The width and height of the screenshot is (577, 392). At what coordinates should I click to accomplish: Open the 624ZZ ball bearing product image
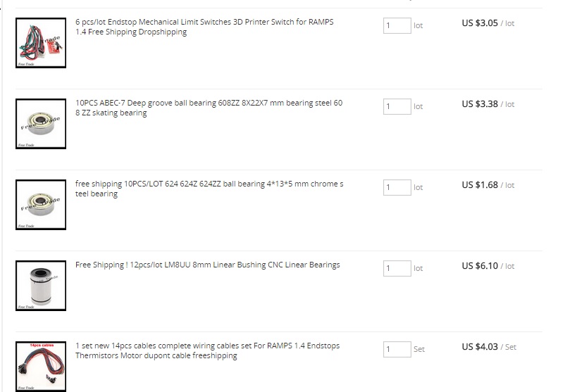pyautogui.click(x=41, y=205)
